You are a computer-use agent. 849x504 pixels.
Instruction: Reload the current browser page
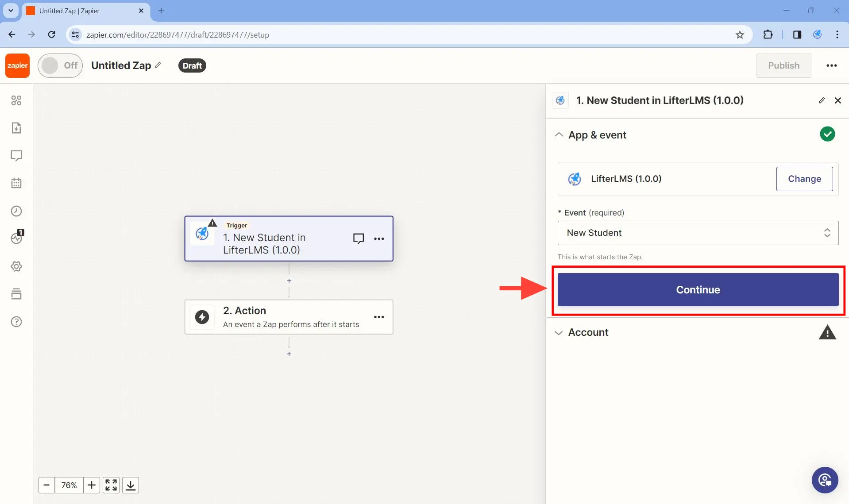click(52, 35)
